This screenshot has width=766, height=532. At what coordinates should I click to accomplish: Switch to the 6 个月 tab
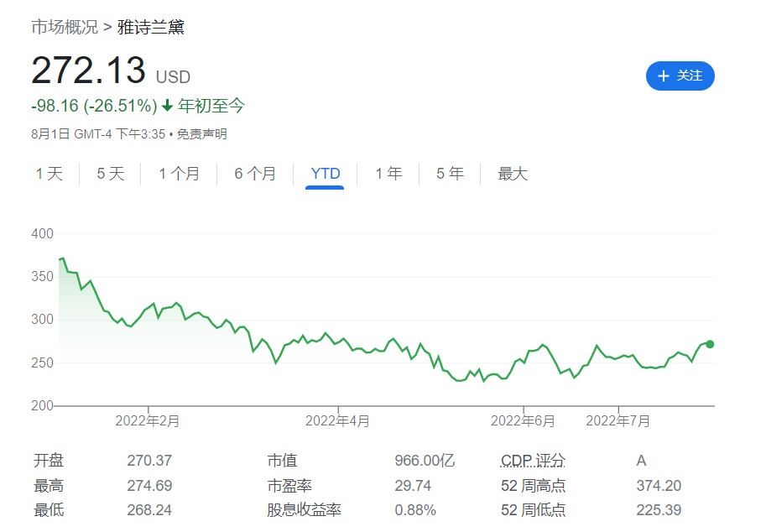click(255, 174)
